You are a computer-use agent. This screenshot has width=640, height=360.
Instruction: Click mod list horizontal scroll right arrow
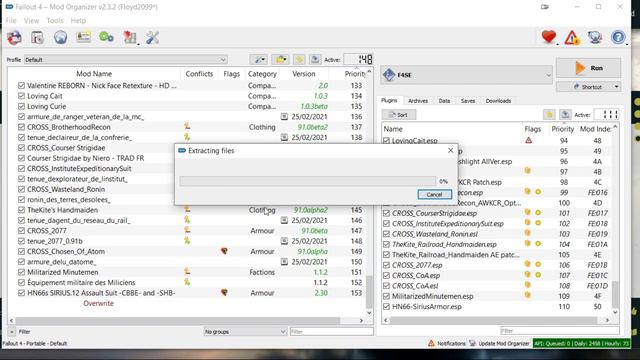[x=361, y=321]
